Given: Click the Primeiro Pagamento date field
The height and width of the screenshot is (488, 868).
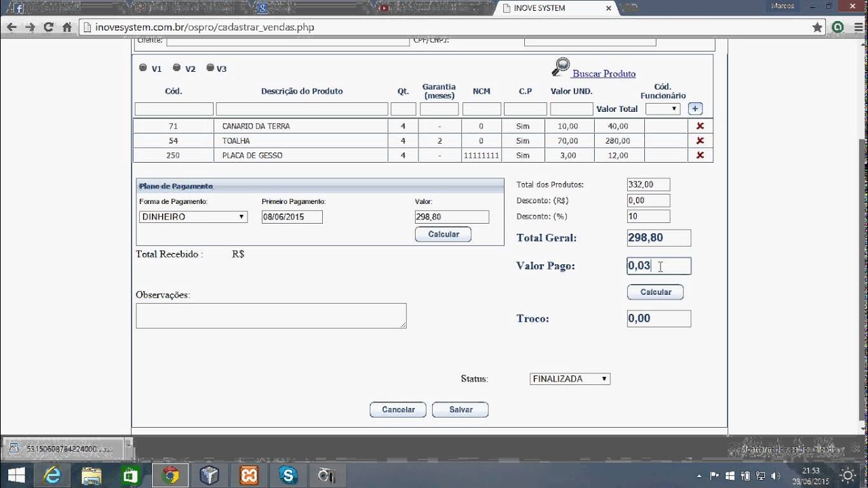Looking at the screenshot, I should click(x=292, y=217).
